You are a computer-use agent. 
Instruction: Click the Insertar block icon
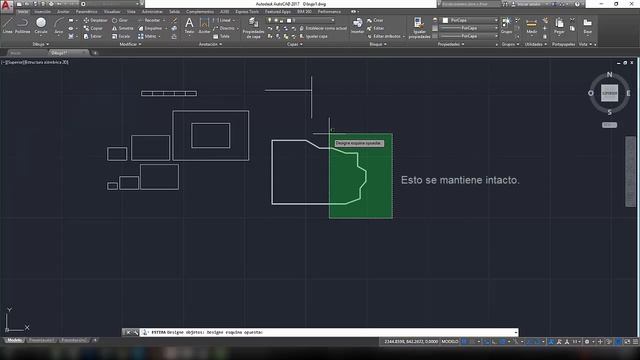[358, 25]
